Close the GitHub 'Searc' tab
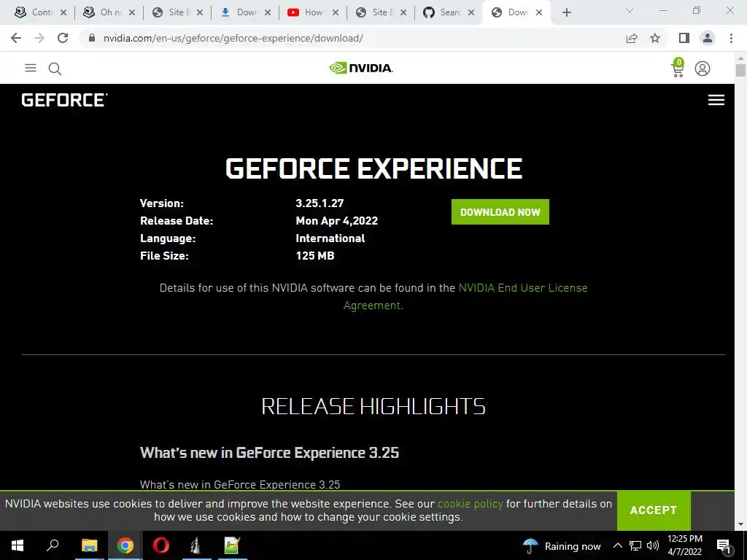747x560 pixels. click(471, 12)
